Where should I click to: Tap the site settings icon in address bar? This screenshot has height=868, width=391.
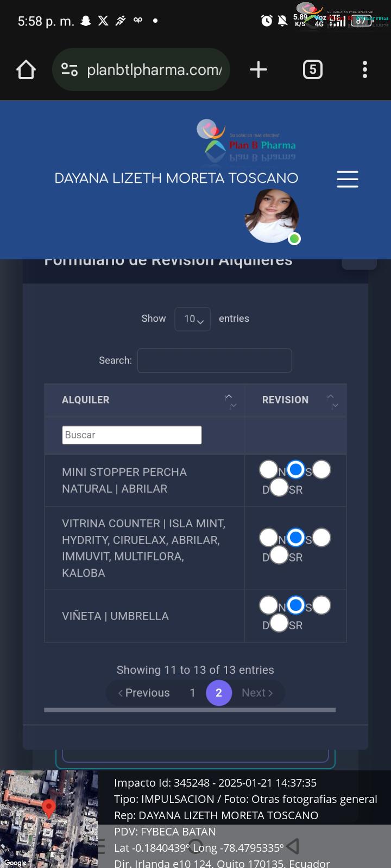[x=70, y=69]
